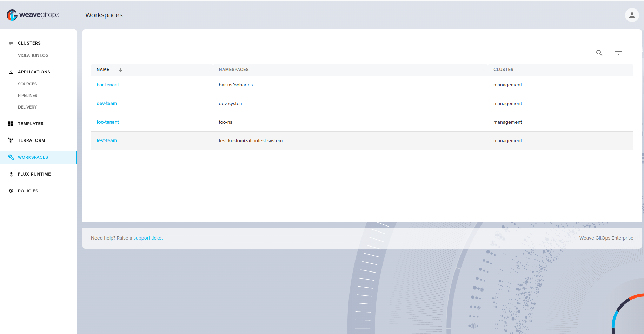
Task: Click the CLUSTER column header
Action: pyautogui.click(x=503, y=70)
